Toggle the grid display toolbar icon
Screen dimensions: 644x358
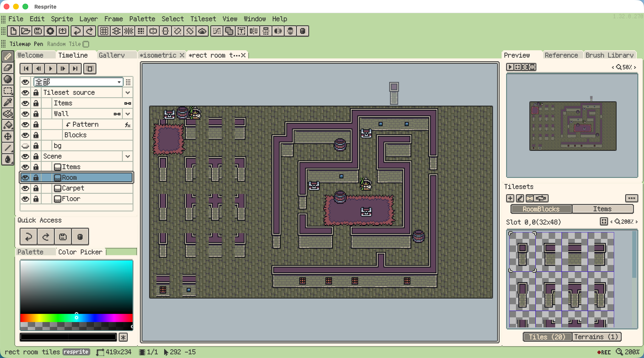tap(104, 31)
